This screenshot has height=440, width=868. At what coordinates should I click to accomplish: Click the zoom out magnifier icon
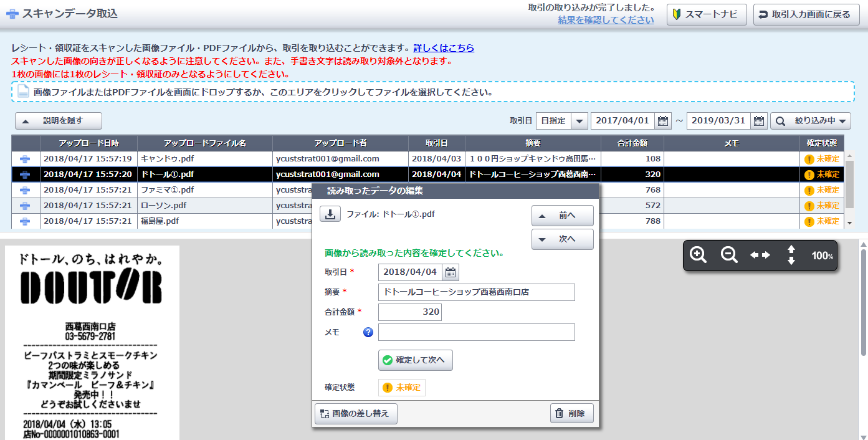pos(729,255)
